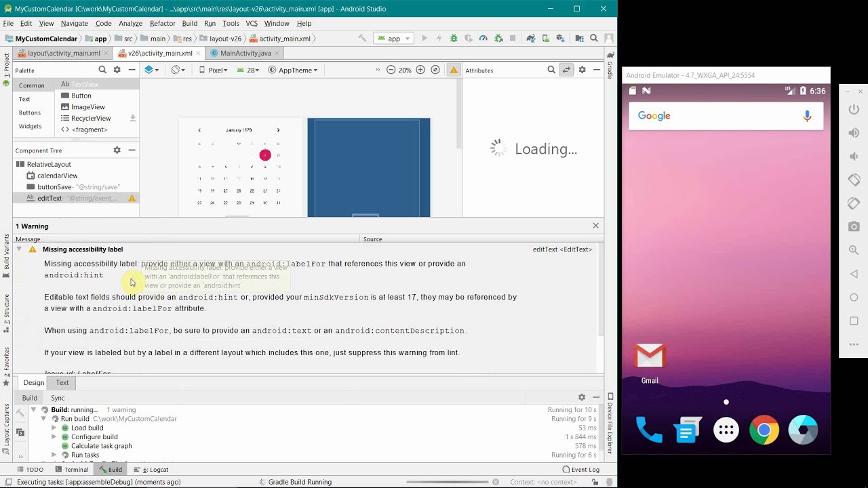
Task: Expand the Load build node
Action: [54, 428]
